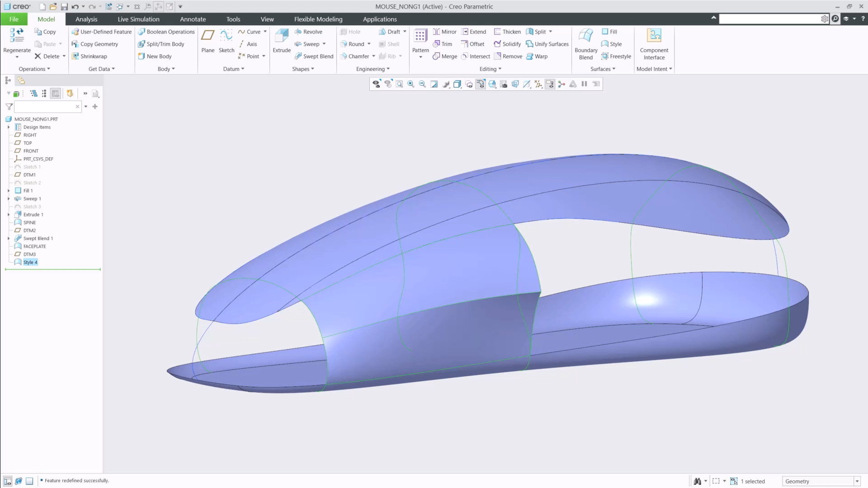Click the Solidify tool
Viewport: 868px width, 488px height.
click(507, 44)
